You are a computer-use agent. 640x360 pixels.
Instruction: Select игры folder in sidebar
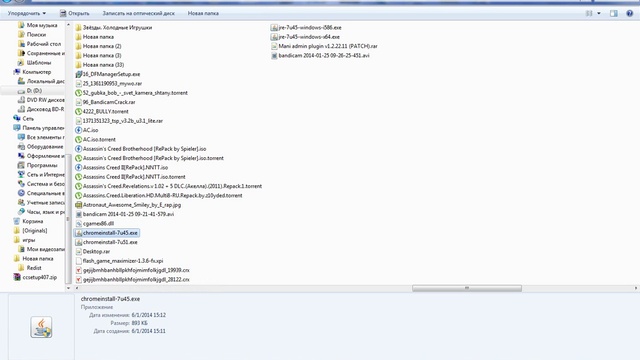(29, 240)
